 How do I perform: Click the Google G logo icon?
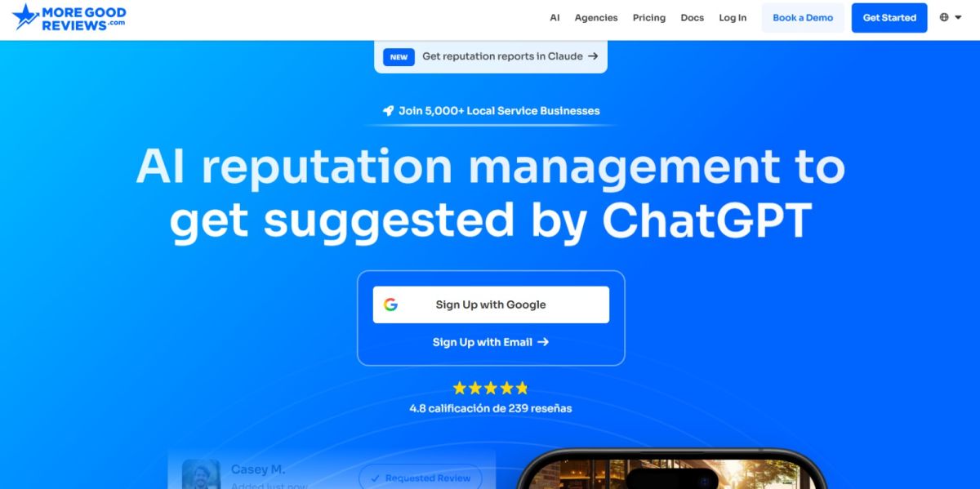click(x=390, y=305)
